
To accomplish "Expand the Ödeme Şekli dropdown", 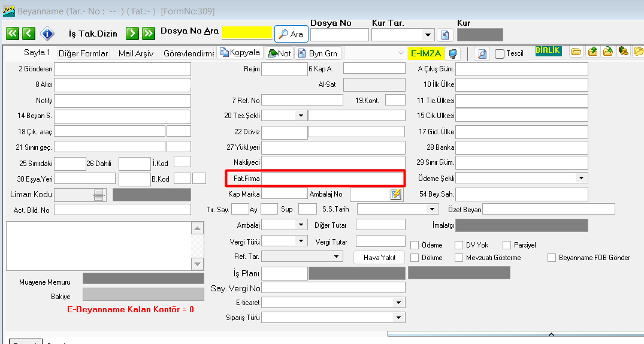I will pyautogui.click(x=580, y=178).
